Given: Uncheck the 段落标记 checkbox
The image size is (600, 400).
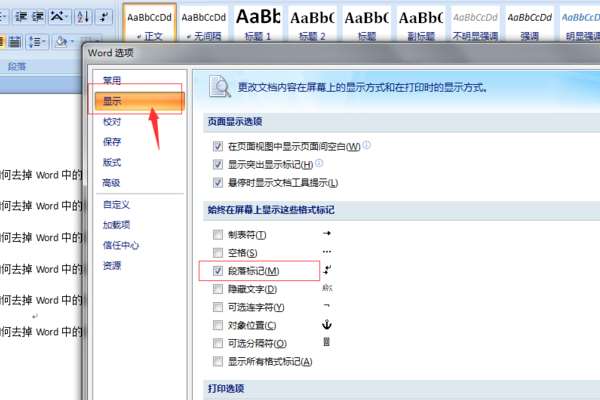Looking at the screenshot, I should tap(218, 271).
